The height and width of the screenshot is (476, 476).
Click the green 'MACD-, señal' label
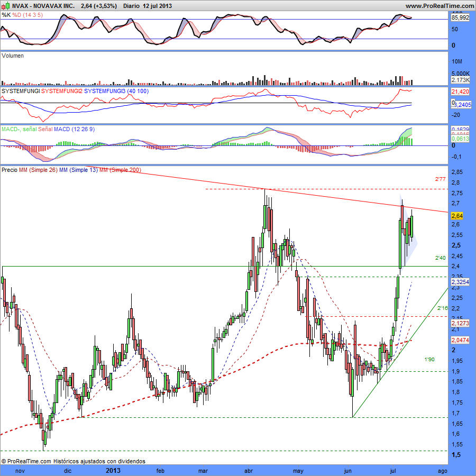coord(19,130)
